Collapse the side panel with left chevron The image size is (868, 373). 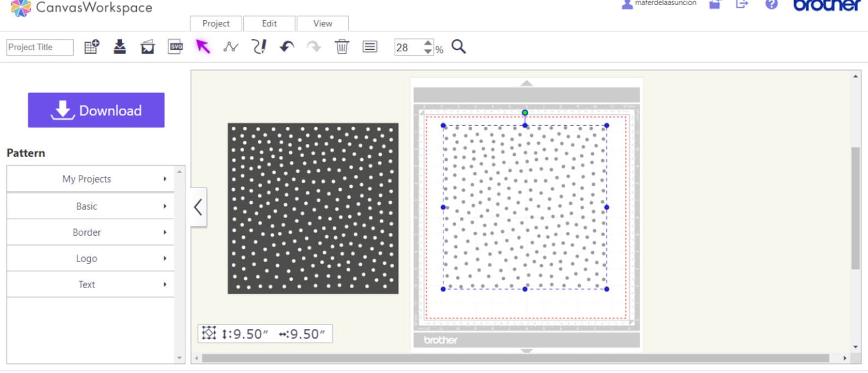pos(198,207)
